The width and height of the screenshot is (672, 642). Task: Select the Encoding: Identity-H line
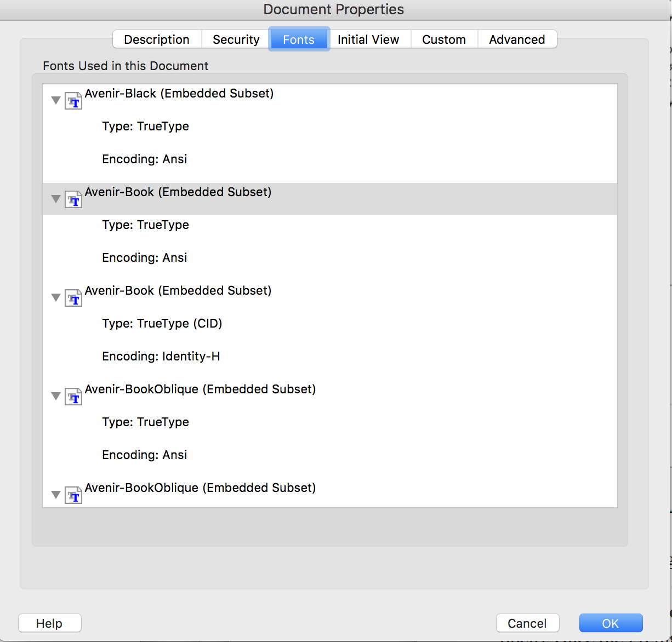point(161,357)
